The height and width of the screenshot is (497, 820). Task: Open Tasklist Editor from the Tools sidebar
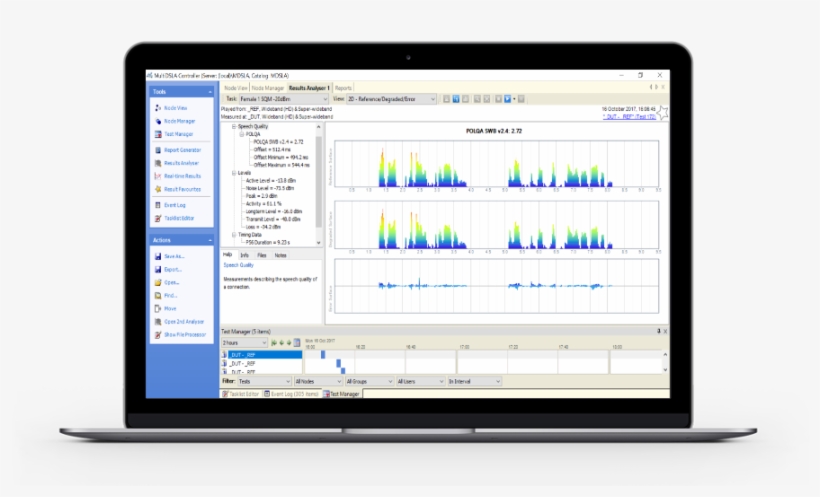[179, 218]
